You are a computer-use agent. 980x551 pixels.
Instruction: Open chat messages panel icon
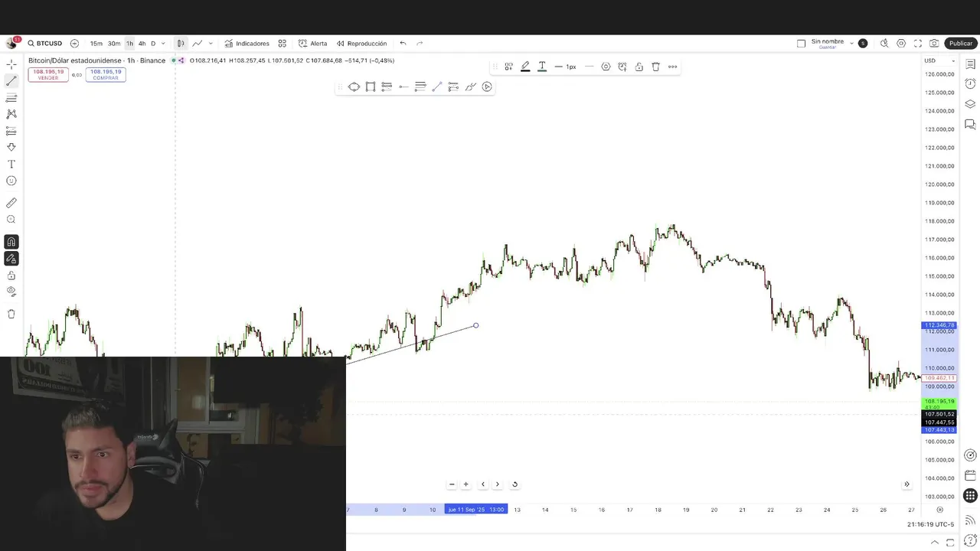pyautogui.click(x=970, y=124)
